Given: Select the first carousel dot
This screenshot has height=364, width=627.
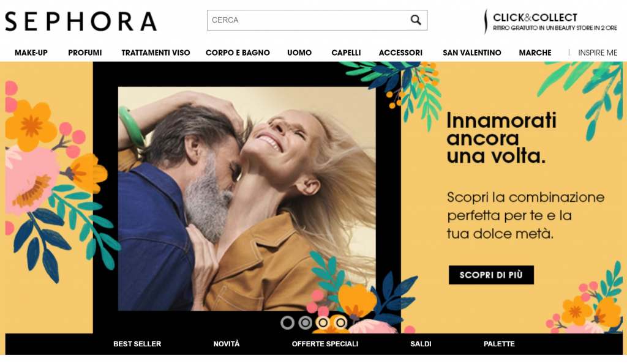Looking at the screenshot, I should pos(287,322).
